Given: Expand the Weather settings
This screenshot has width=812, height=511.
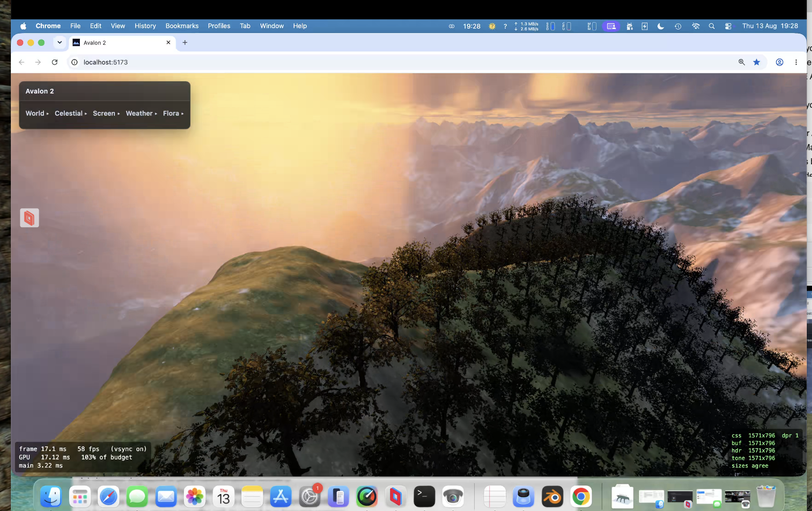Looking at the screenshot, I should click(141, 113).
